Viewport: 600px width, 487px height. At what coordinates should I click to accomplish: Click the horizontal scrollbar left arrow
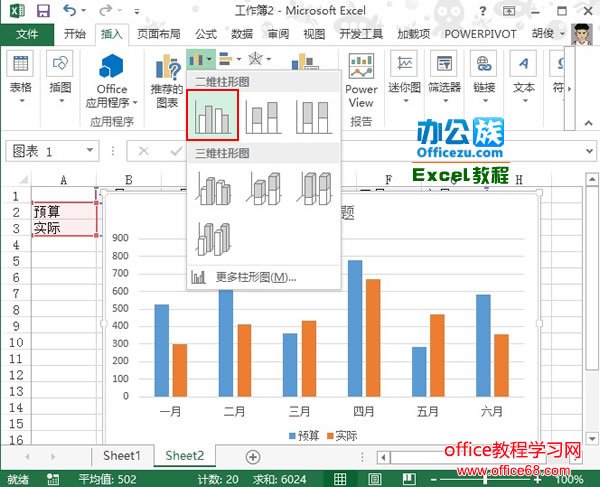tap(383, 457)
